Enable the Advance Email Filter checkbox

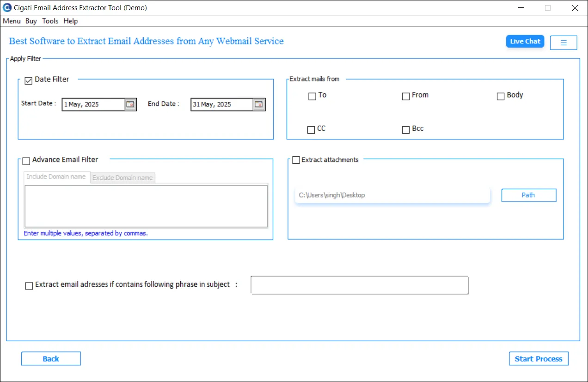coord(26,161)
